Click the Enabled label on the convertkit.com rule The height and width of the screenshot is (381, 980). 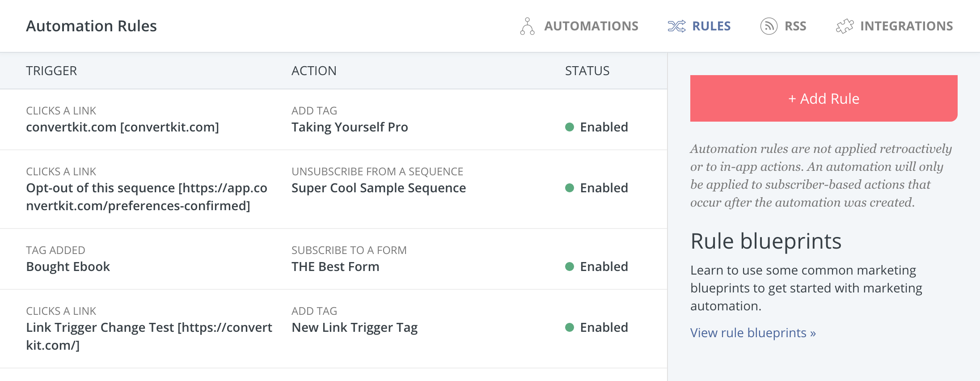[604, 127]
